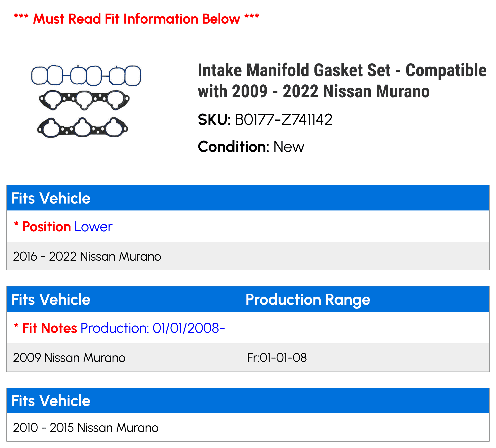The image size is (496, 448).
Task: Select the '2016 - 2022 Nissan Murano' row
Action: [x=248, y=256]
